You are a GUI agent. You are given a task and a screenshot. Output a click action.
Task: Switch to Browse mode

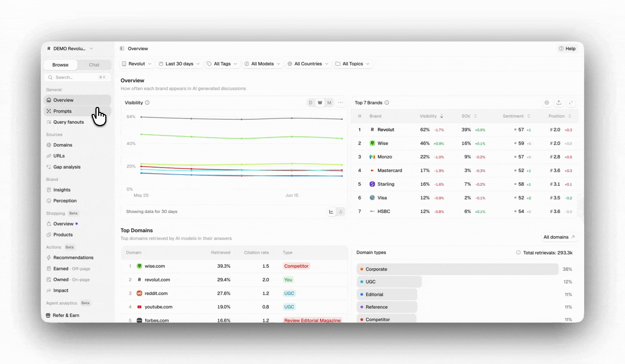pyautogui.click(x=60, y=65)
